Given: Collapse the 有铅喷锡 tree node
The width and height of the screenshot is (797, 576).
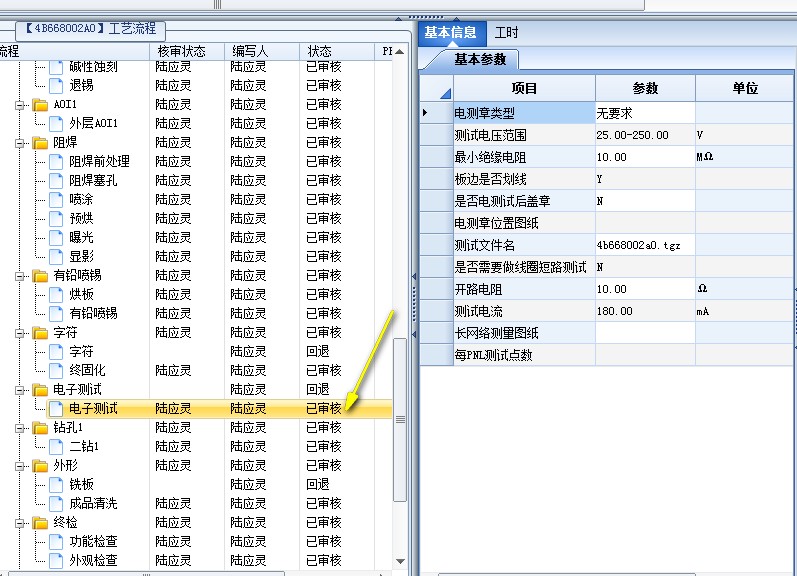Looking at the screenshot, I should click(x=20, y=276).
